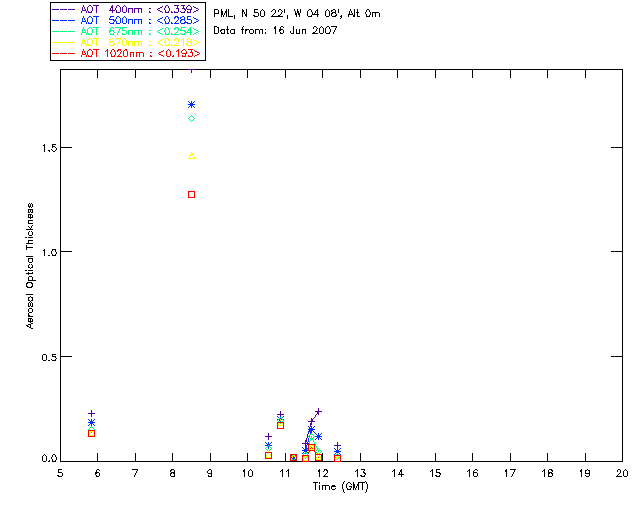Click the AOT 870nm legend entry

tap(126, 42)
